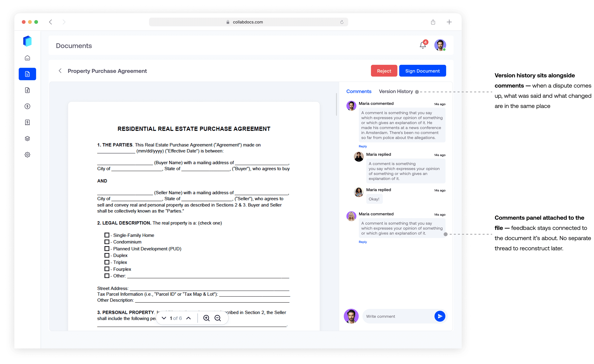Screen dimensions: 594x364
Task: Check the Condominium checkbox
Action: point(107,242)
